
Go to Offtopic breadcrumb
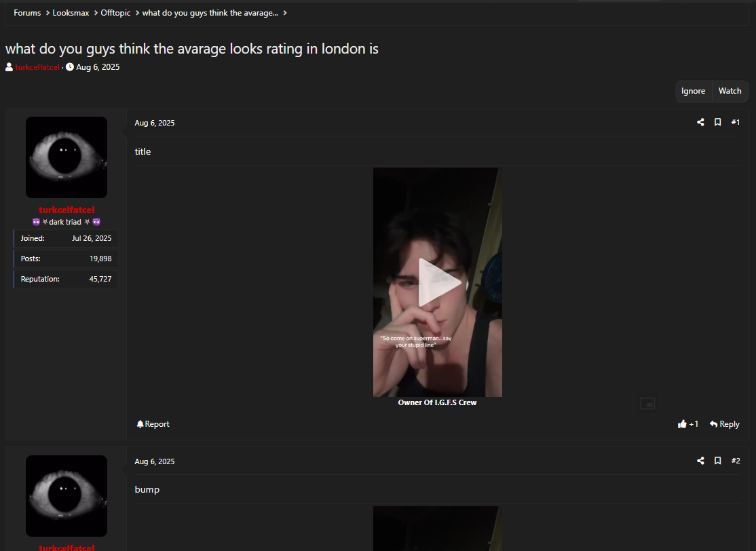click(116, 13)
